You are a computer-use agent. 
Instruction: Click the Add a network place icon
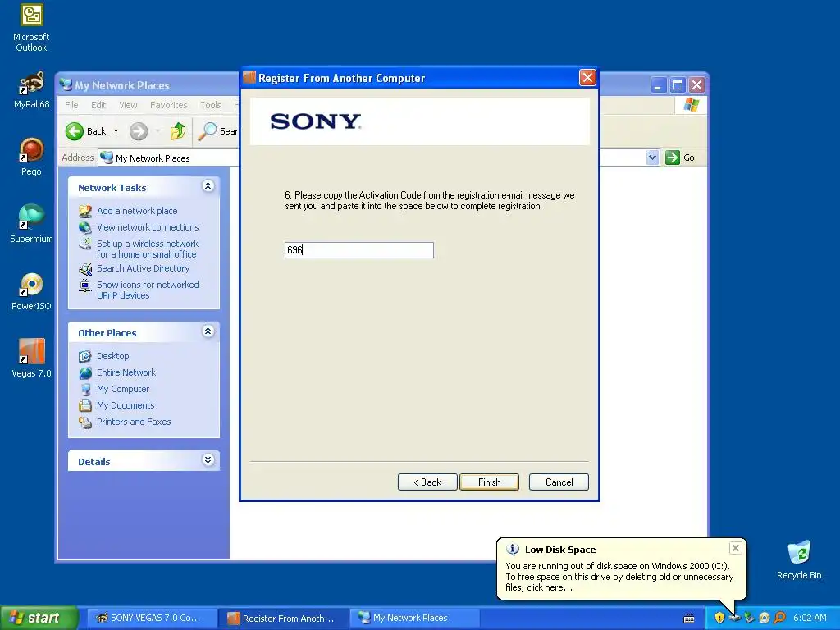(85, 211)
